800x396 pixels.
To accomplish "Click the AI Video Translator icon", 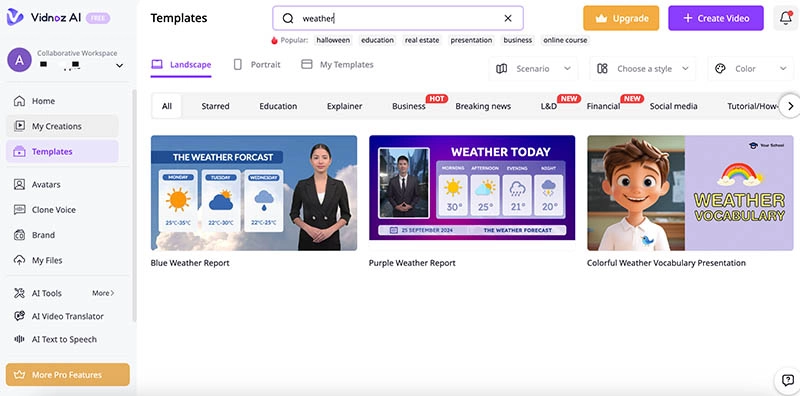I will (x=19, y=316).
